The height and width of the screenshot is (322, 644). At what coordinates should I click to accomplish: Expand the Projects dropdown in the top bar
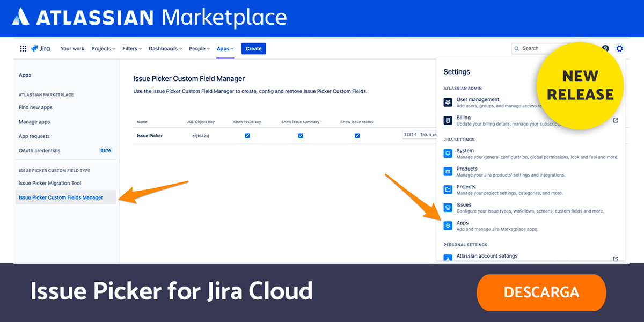click(104, 49)
